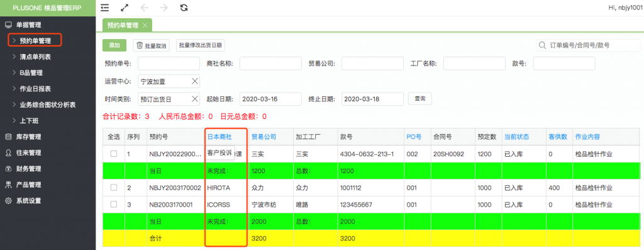
Task: Sort by the 贸易公司 column header
Action: click(264, 137)
